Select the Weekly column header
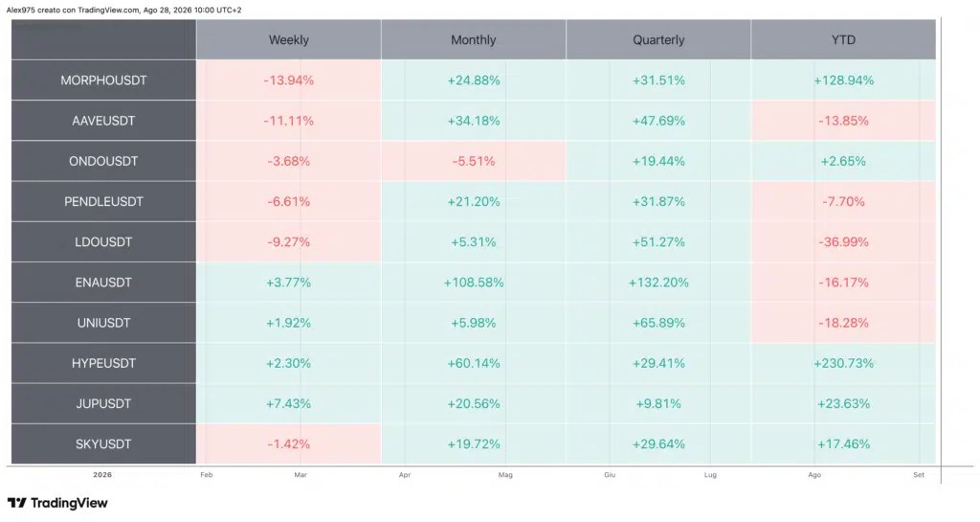This screenshot has width=980, height=522. (x=289, y=39)
